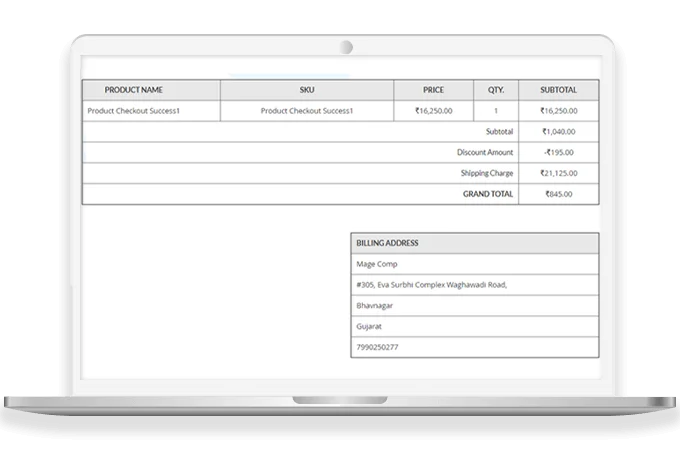This screenshot has height=450, width=680.
Task: Click the shipping amount ₹21,125.00
Action: 558,173
